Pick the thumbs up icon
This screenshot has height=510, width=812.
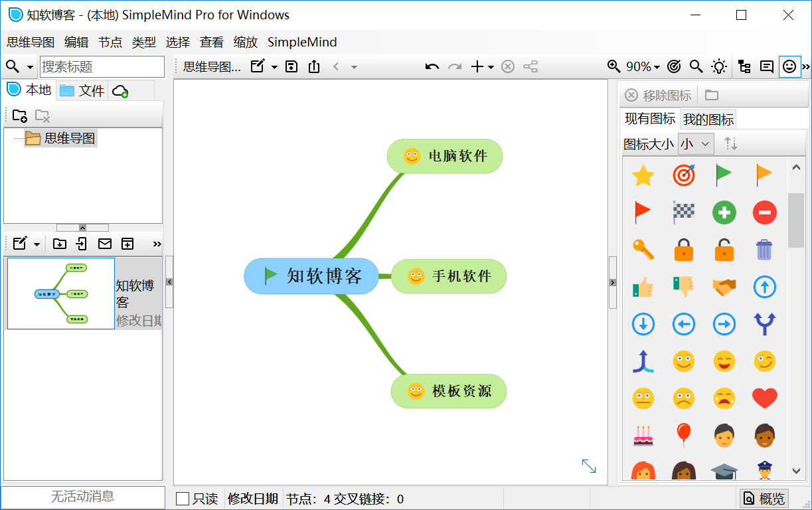point(643,287)
